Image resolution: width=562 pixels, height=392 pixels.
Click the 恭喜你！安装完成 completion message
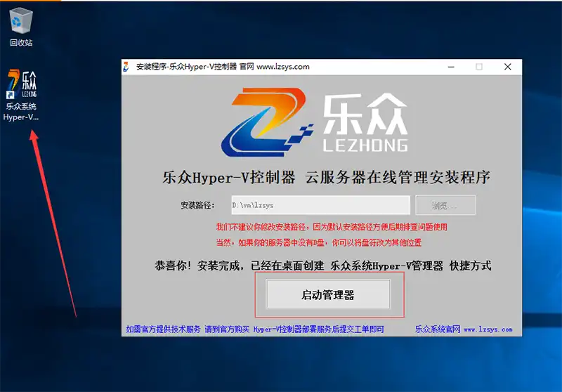click(x=322, y=266)
